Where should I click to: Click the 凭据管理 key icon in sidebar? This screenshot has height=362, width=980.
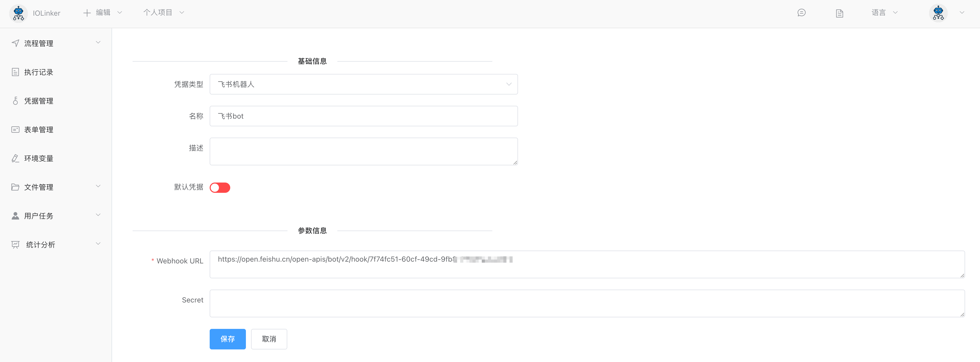15,101
